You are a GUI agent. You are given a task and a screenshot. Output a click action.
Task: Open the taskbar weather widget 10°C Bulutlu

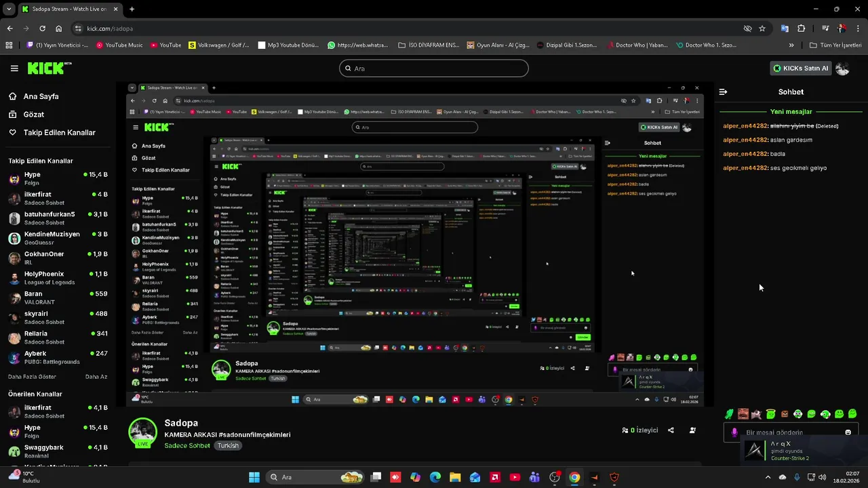coord(24,477)
